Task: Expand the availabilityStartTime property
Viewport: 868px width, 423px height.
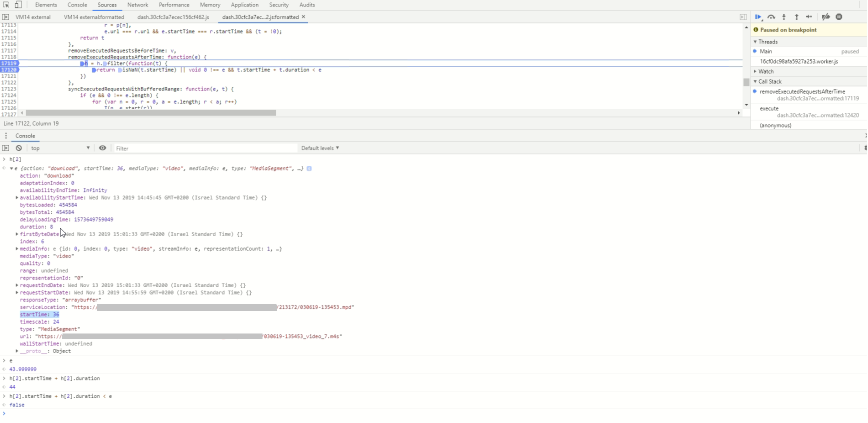Action: pos(17,197)
